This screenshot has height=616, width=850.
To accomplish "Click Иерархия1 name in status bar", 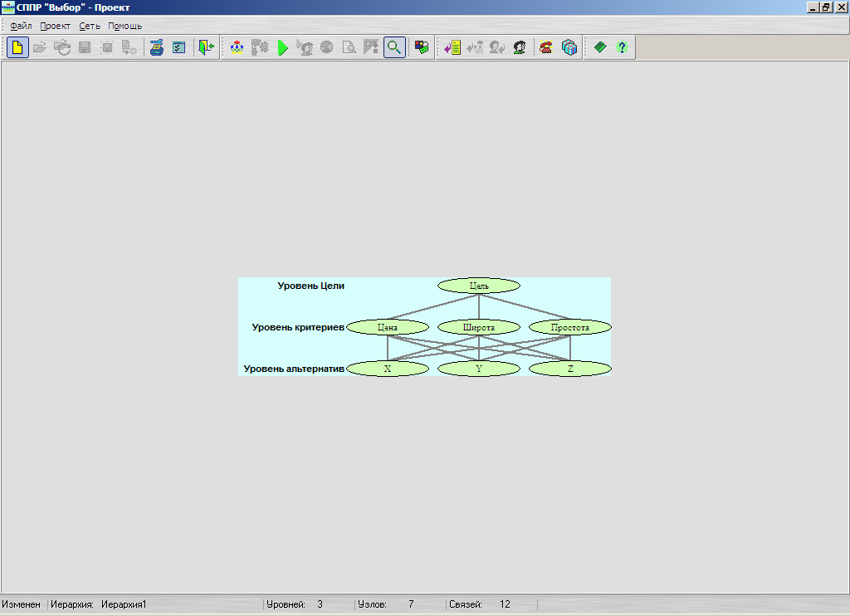I will tap(124, 604).
